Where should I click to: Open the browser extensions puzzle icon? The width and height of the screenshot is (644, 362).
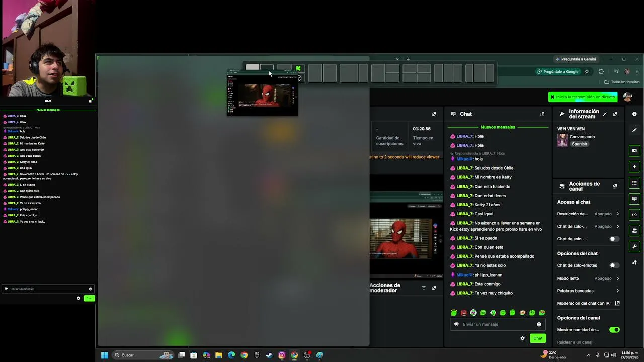click(x=601, y=72)
